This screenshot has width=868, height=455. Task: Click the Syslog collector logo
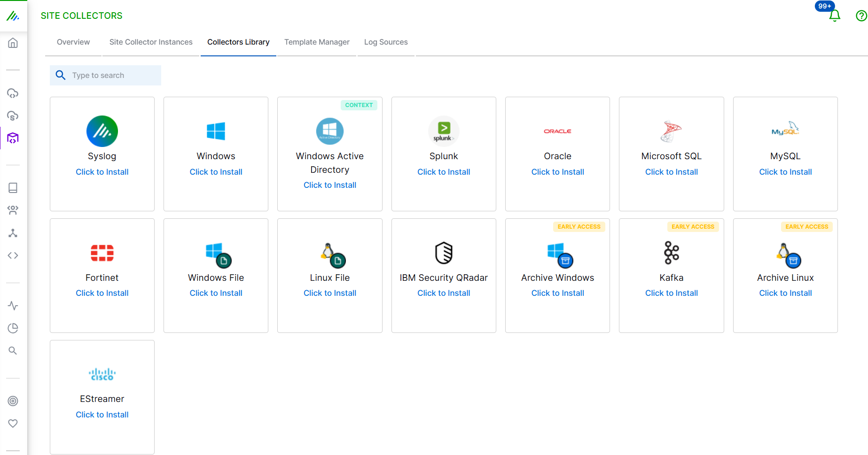(102, 131)
